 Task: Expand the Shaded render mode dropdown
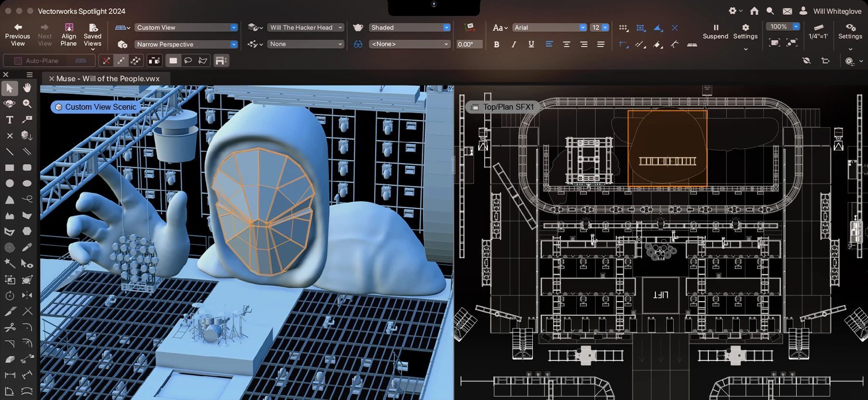pos(410,27)
